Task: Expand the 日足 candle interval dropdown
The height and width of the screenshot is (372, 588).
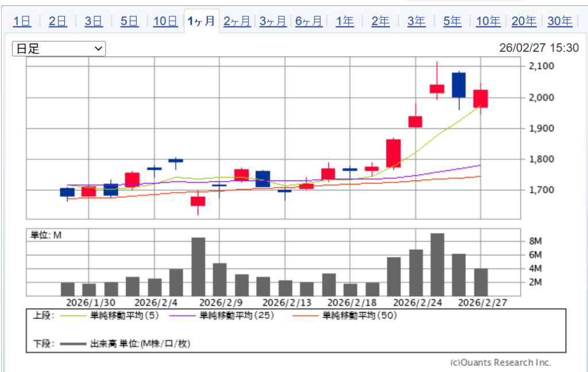Action: (x=59, y=49)
